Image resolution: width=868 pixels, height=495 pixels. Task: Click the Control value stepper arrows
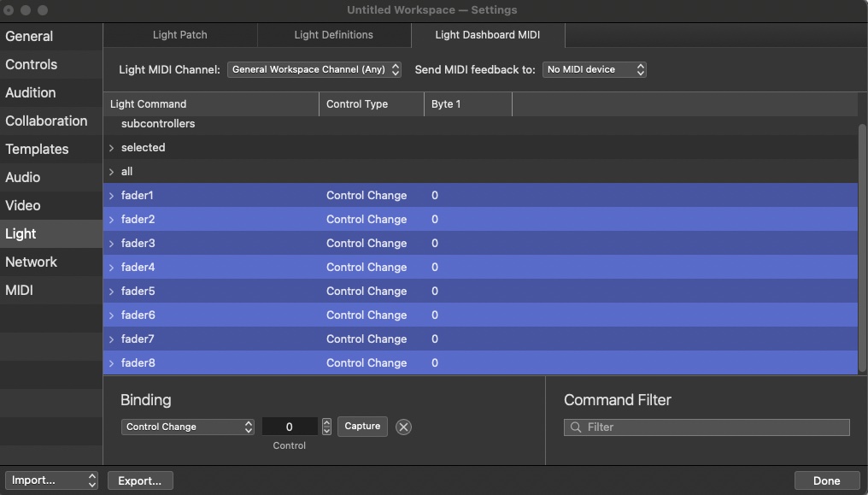[x=326, y=427]
